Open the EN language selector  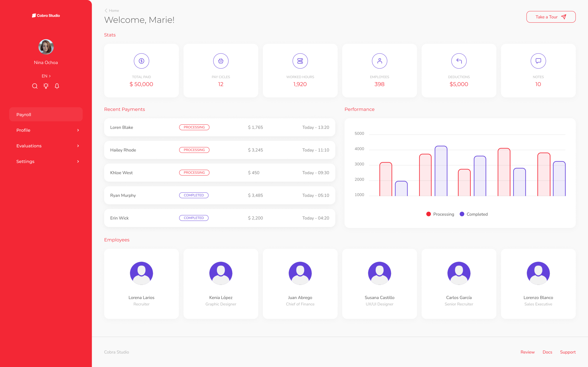tap(46, 76)
